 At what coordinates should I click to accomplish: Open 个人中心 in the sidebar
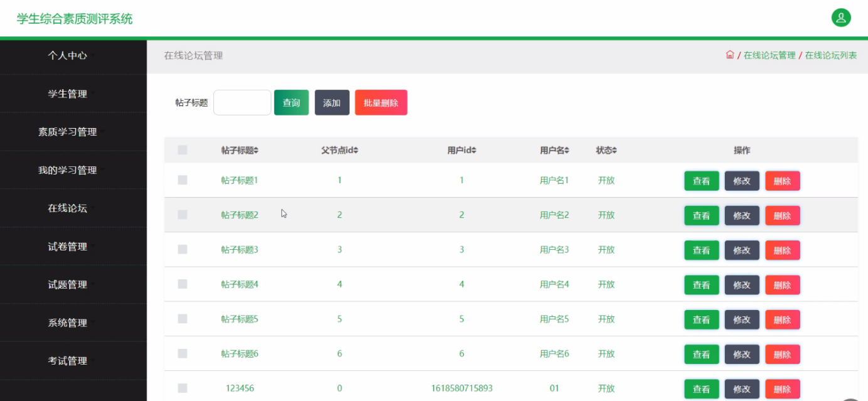(68, 55)
